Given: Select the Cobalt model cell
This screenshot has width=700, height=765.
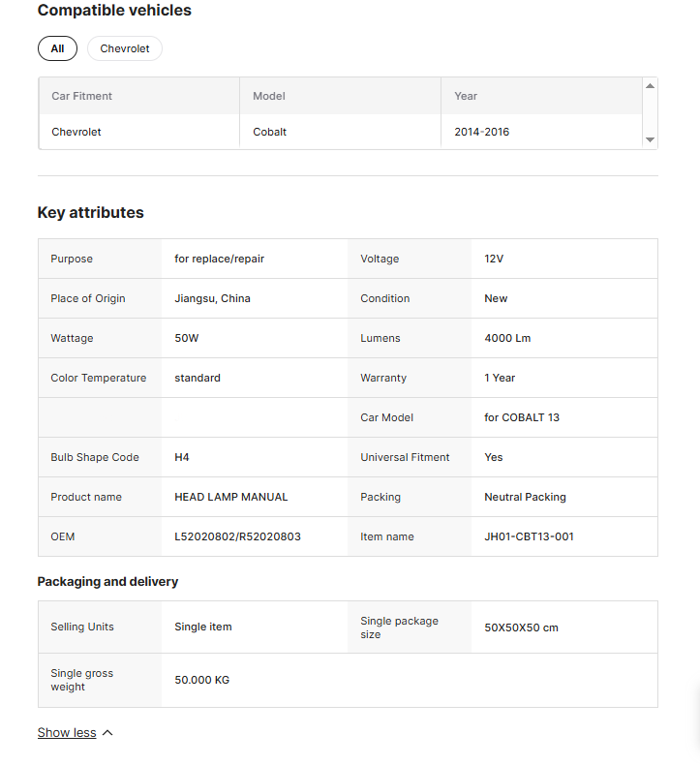Looking at the screenshot, I should pyautogui.click(x=270, y=132).
